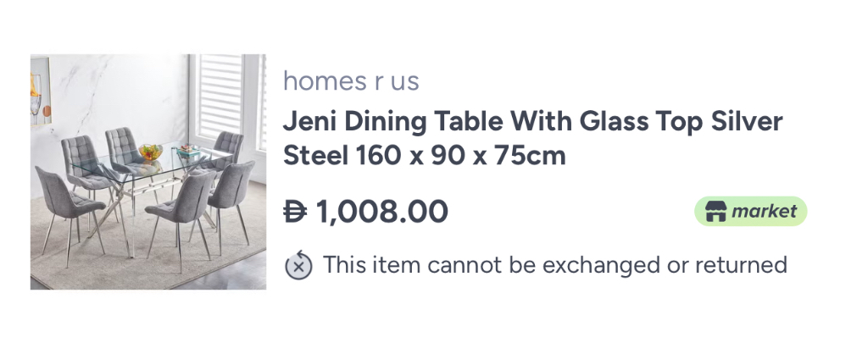The width and height of the screenshot is (868, 354).
Task: Click the no-return circular arrow icon
Action: (x=298, y=265)
